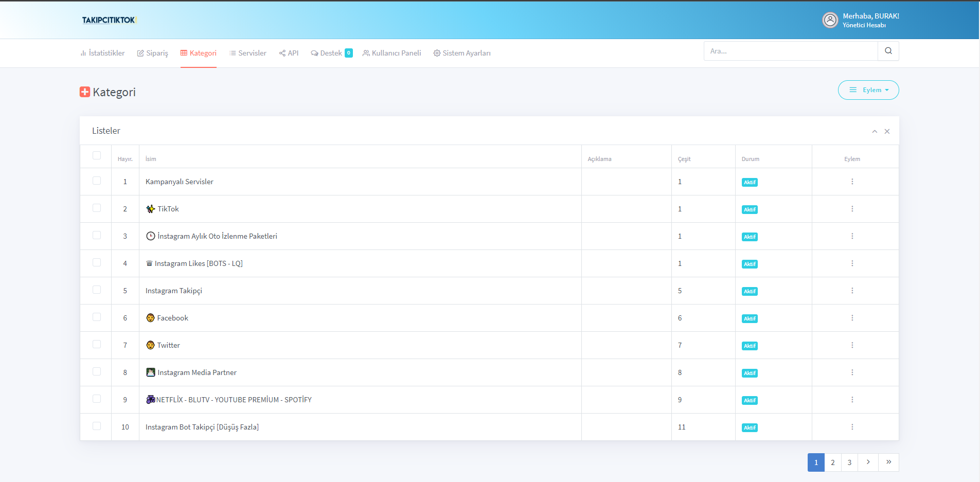Open the Eylem dropdown button
This screenshot has height=482, width=980.
[868, 90]
